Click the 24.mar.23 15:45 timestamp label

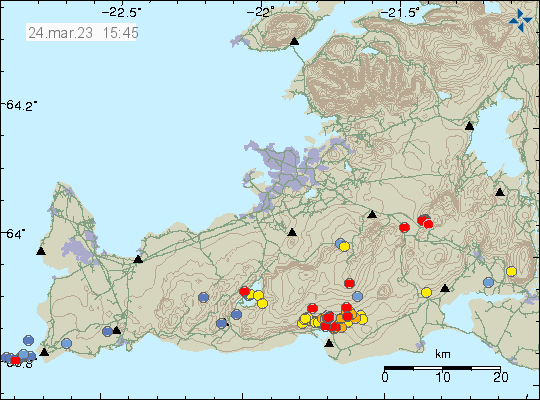click(81, 33)
